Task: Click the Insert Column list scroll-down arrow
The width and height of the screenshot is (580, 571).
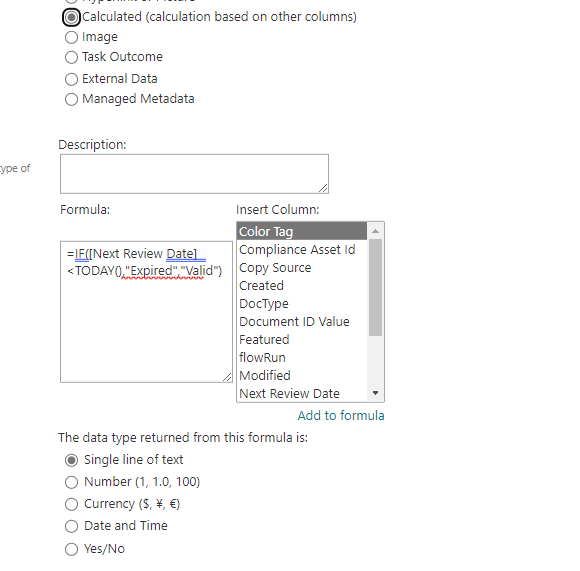Action: point(375,393)
